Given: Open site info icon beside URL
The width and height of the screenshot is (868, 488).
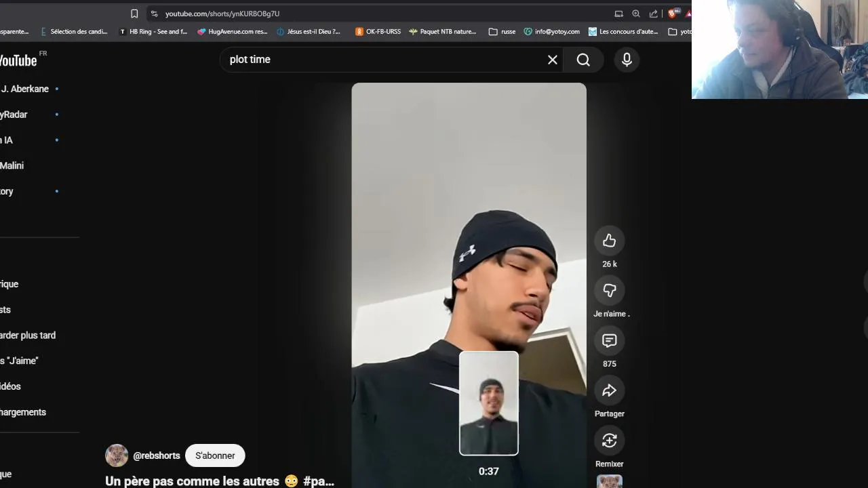Looking at the screenshot, I should point(155,14).
